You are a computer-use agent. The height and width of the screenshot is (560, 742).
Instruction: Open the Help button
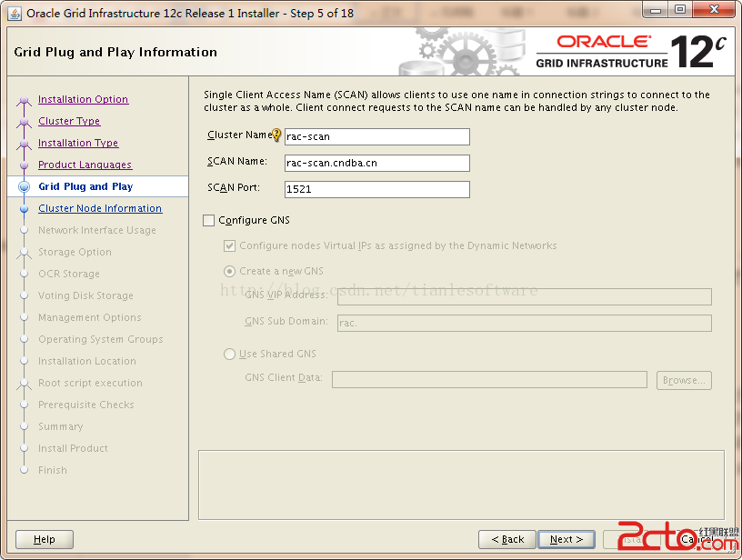tap(45, 539)
